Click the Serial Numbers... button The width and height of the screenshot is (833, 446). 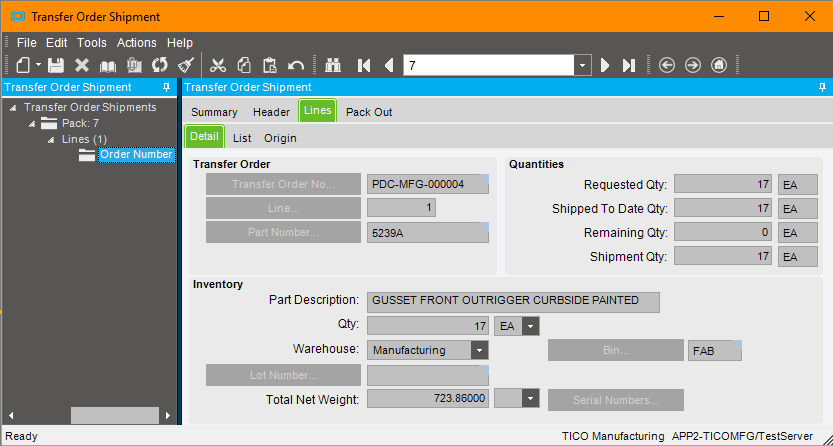(616, 400)
